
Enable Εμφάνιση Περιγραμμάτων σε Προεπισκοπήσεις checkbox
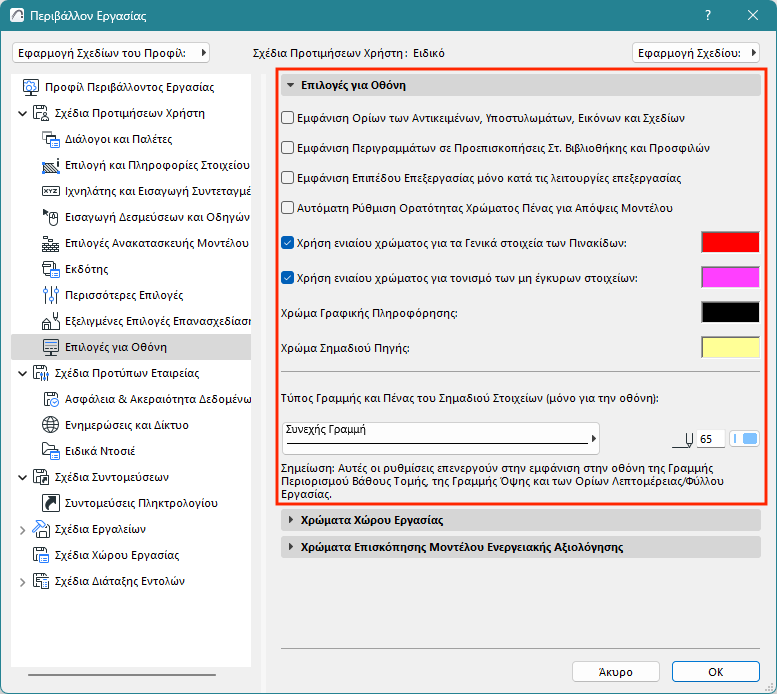tap(287, 148)
